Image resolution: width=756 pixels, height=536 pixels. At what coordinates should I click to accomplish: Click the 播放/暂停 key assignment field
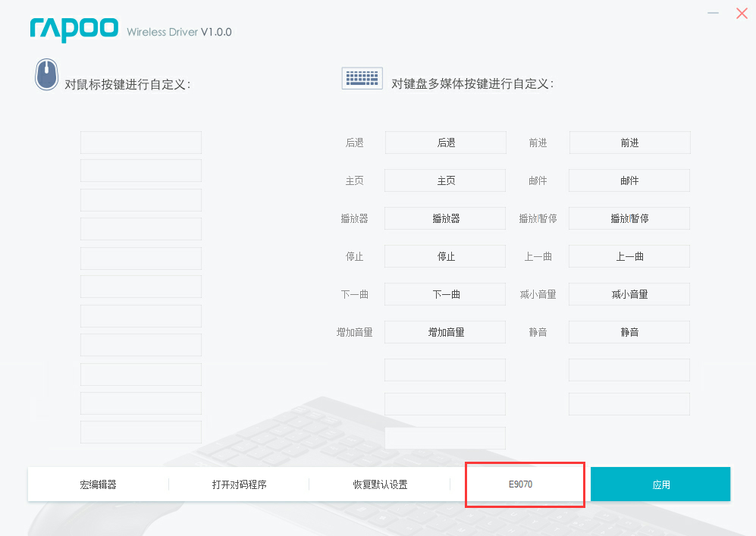pos(629,218)
